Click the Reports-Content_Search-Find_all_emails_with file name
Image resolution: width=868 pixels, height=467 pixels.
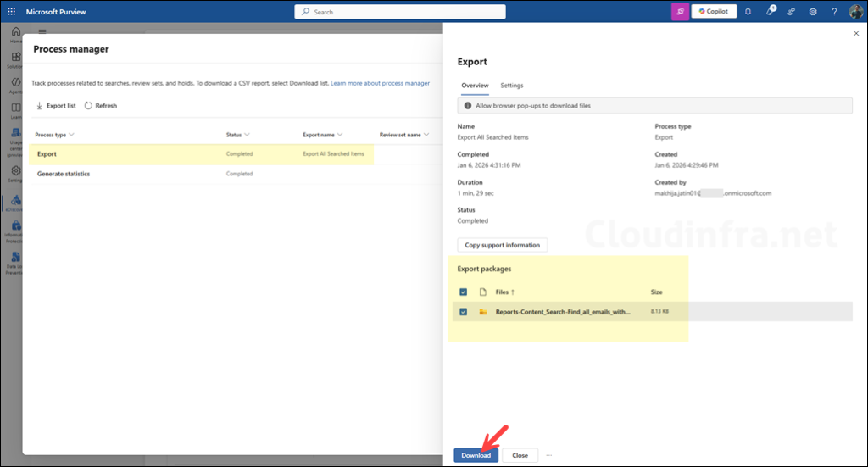[563, 312]
